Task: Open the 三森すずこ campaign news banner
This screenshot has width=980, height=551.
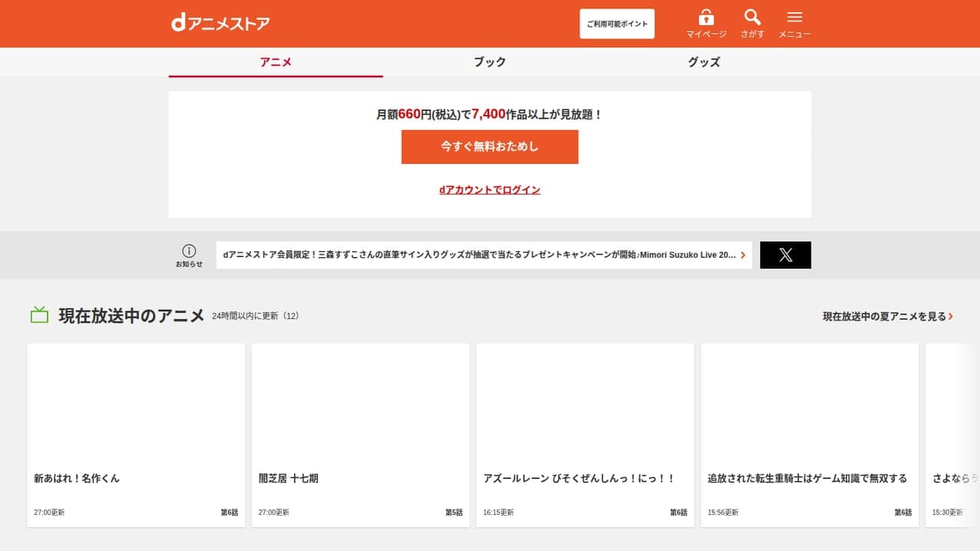Action: coord(484,255)
